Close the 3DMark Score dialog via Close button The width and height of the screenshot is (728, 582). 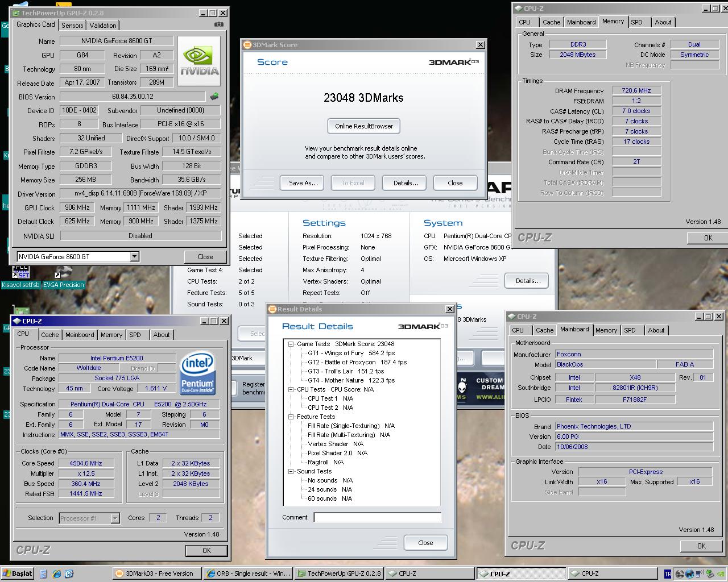click(455, 183)
